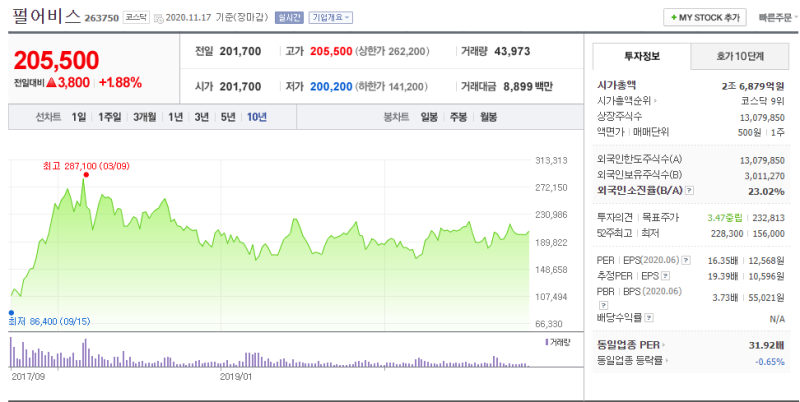
Task: Select the 3개월 chart period
Action: (x=145, y=117)
